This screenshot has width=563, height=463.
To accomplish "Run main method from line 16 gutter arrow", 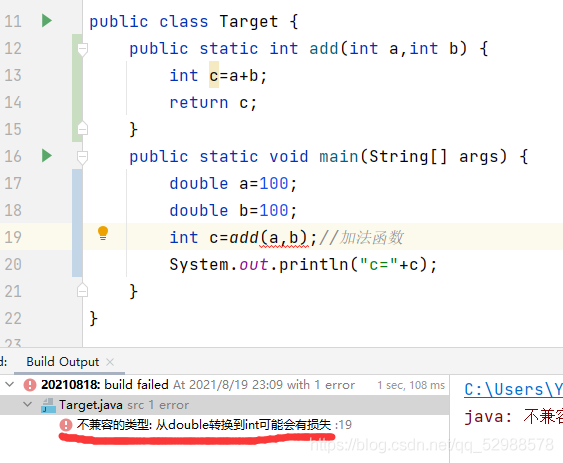I will point(47,156).
